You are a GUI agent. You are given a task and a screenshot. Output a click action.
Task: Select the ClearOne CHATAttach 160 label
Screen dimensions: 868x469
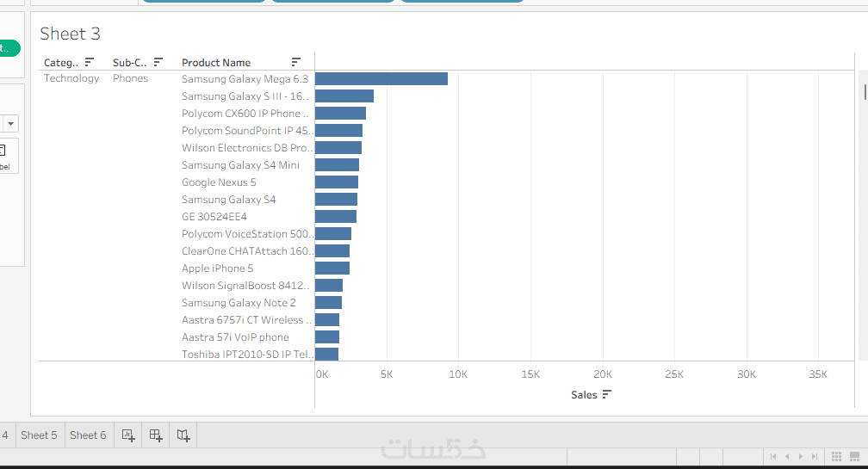[x=247, y=250]
